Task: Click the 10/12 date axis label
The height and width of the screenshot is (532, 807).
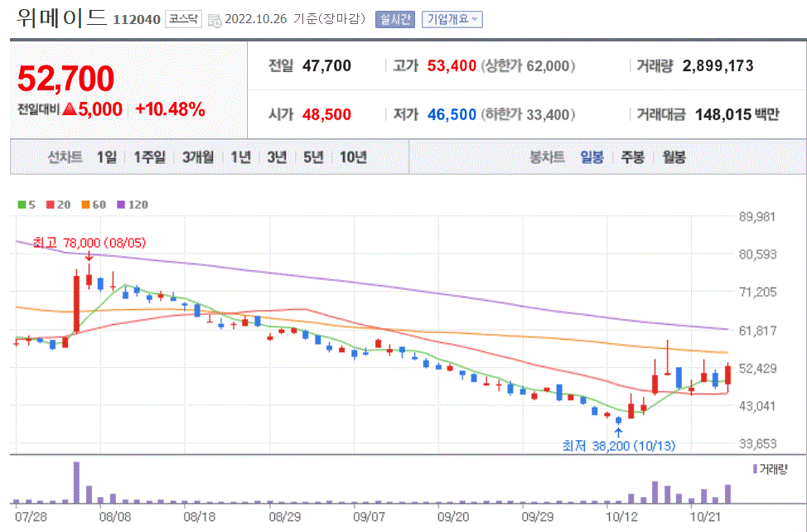Action: click(621, 516)
